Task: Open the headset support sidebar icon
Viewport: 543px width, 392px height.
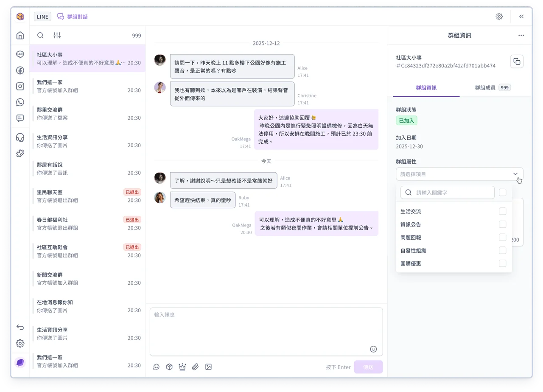Action: (x=20, y=137)
